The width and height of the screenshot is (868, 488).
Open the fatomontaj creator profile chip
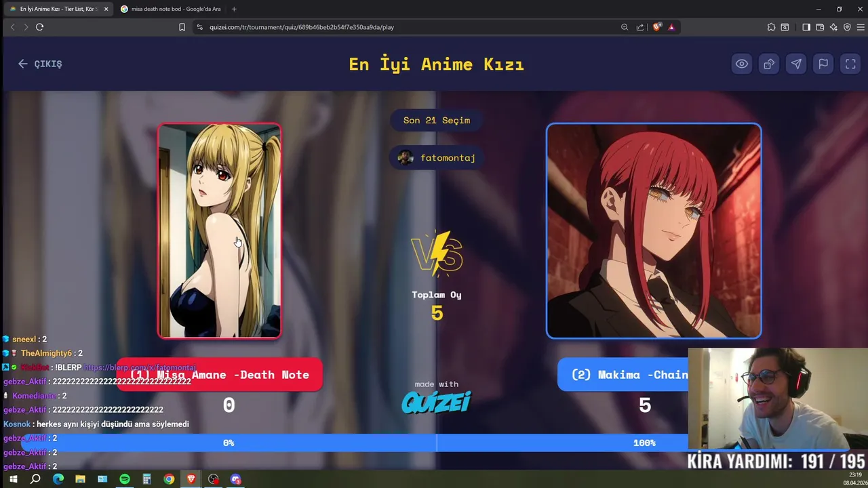point(437,158)
